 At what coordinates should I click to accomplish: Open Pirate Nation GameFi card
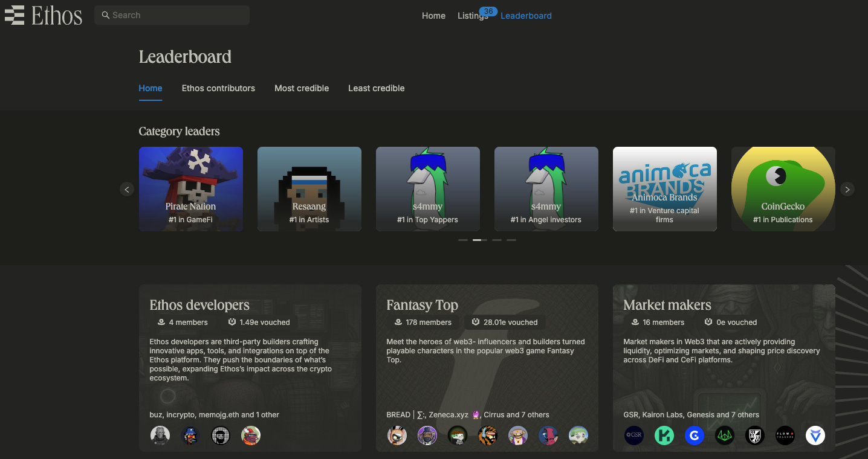click(x=191, y=189)
